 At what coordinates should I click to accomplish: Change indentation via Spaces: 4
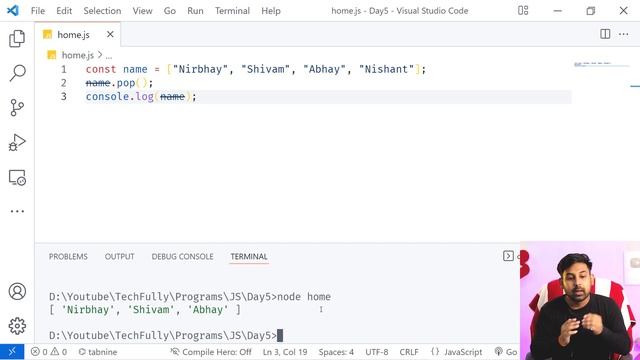pyautogui.click(x=336, y=351)
